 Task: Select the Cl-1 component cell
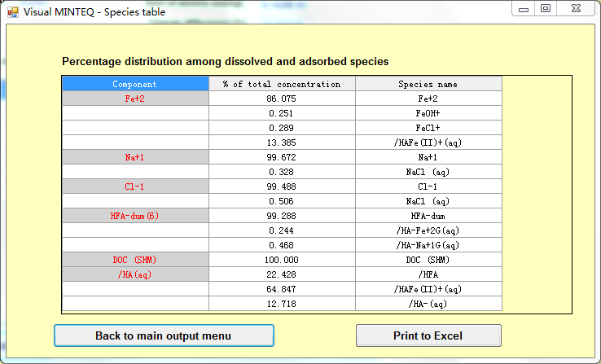(x=135, y=186)
